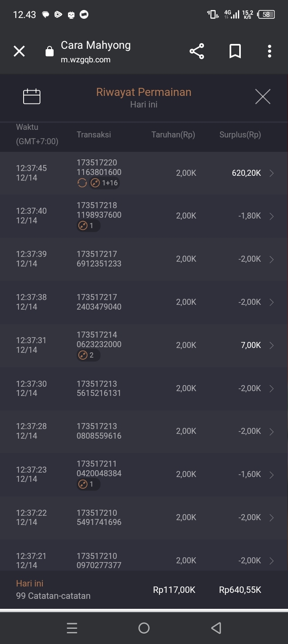
Task: Expand the 620,20K surplus transaction details
Action: point(272,173)
